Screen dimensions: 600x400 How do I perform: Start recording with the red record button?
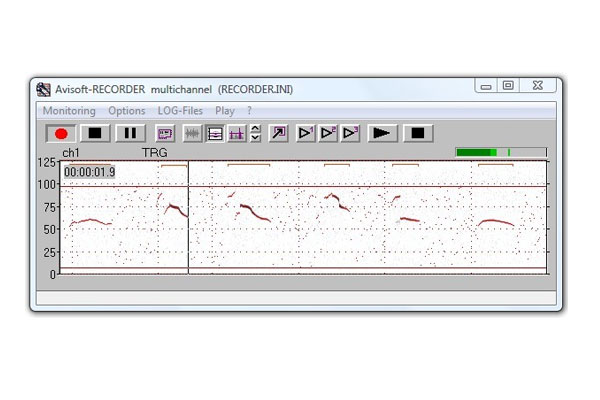pos(61,134)
